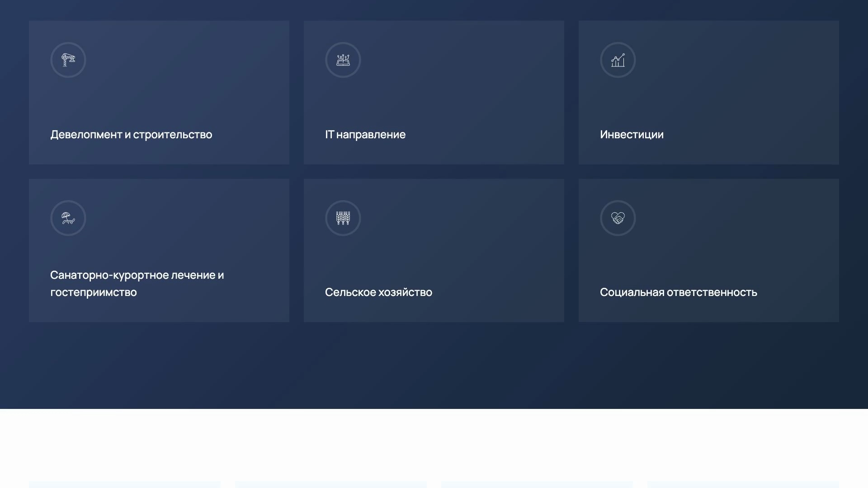868x488 pixels.
Task: Click the beach umbrella lounger icon
Action: click(68, 218)
